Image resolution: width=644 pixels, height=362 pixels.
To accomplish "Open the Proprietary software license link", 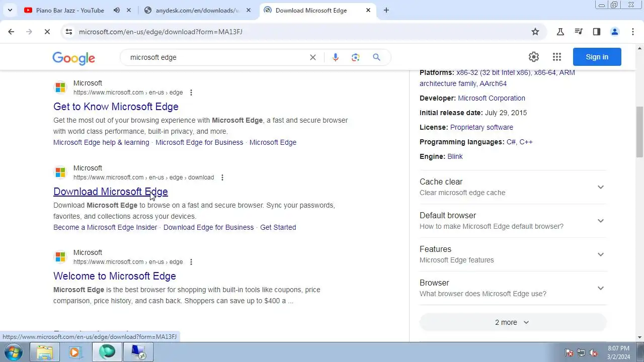I will pyautogui.click(x=481, y=127).
